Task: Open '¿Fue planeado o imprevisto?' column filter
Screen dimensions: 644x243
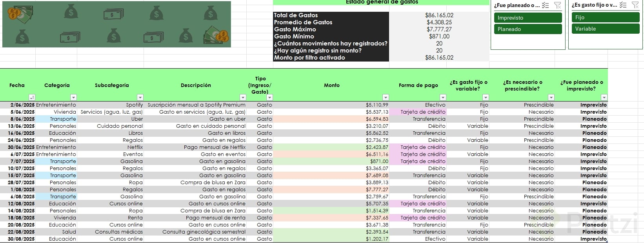Action: pos(604,97)
